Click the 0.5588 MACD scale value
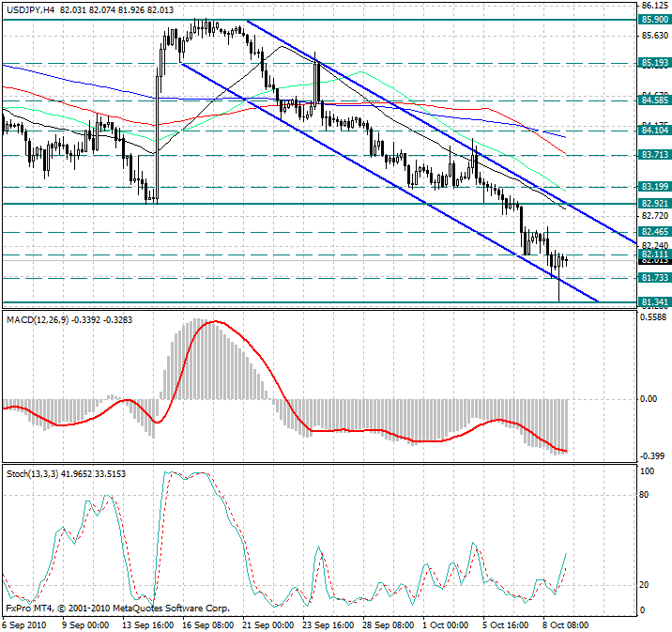672x632 pixels. (x=652, y=317)
